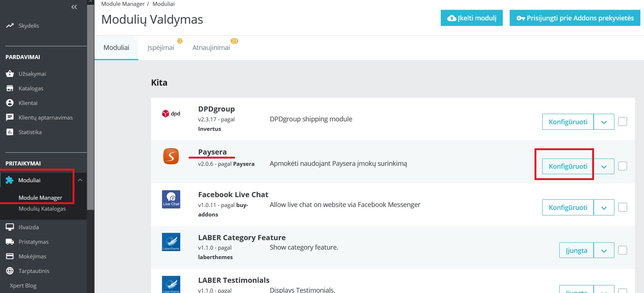644x293 pixels.
Task: Open the DPDgroup actions dropdown arrow
Action: tap(604, 122)
